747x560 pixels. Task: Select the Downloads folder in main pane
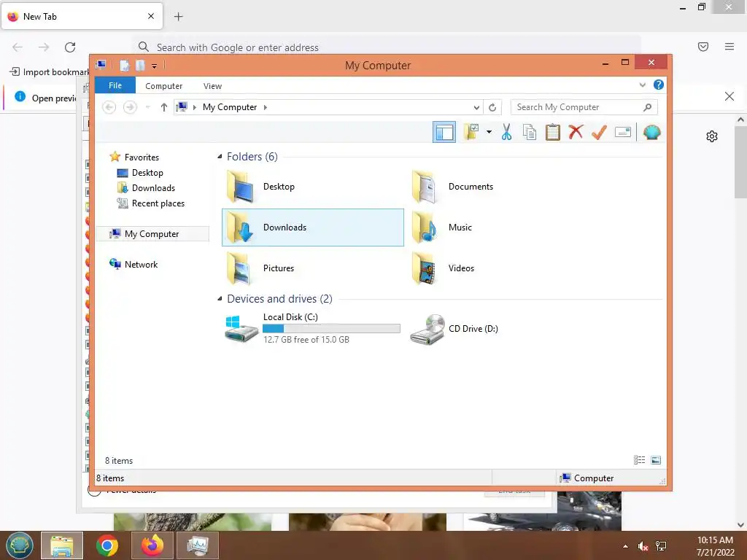coord(312,227)
